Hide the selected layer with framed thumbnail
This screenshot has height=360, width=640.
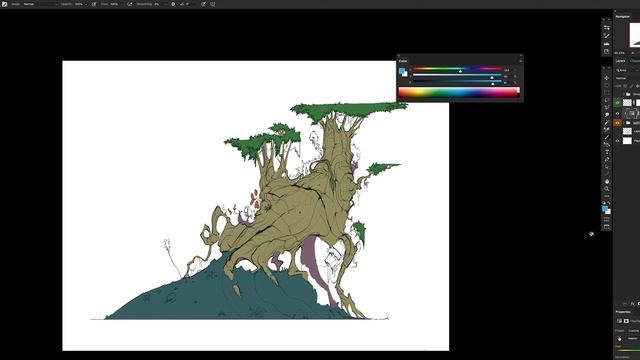coord(617,113)
